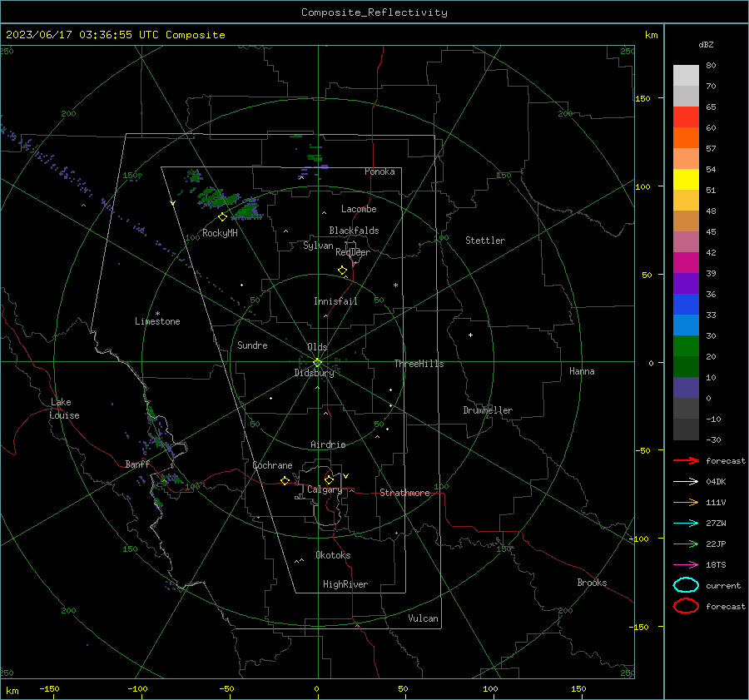Screen dimensions: 749x700
Task: Select the orange 111V arrow icon
Action: tap(686, 502)
